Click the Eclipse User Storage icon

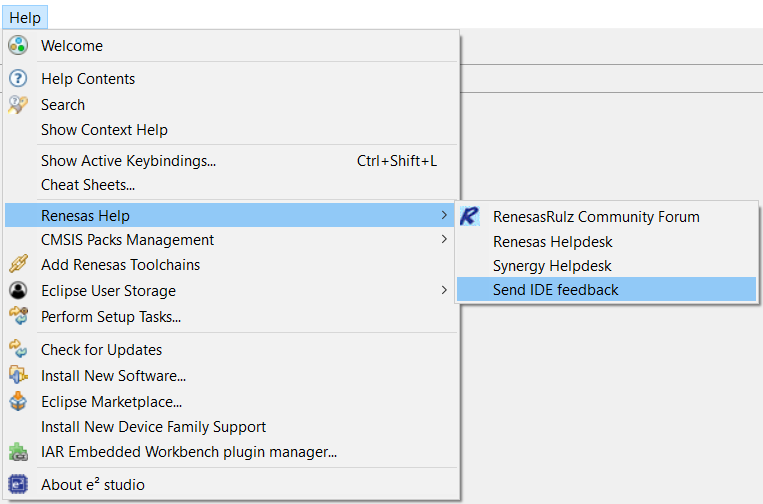pos(18,290)
